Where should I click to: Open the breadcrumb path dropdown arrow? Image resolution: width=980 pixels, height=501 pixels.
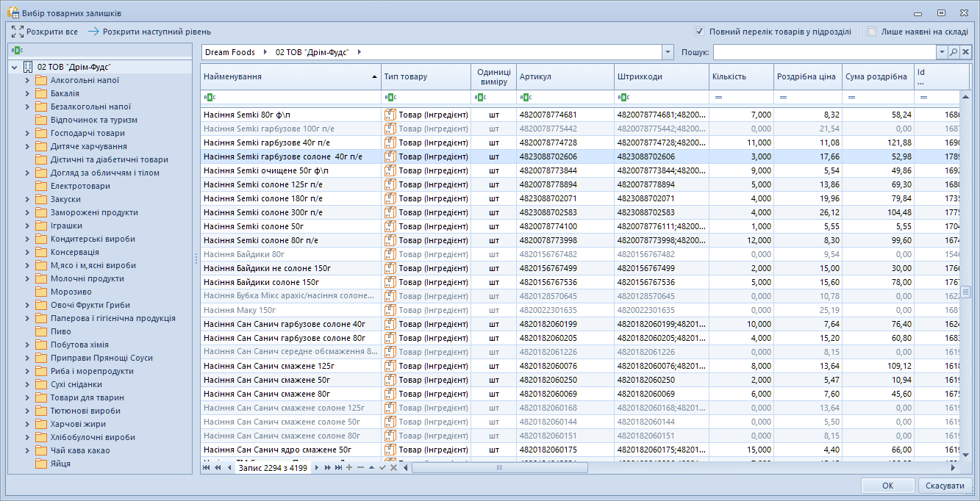click(x=668, y=52)
